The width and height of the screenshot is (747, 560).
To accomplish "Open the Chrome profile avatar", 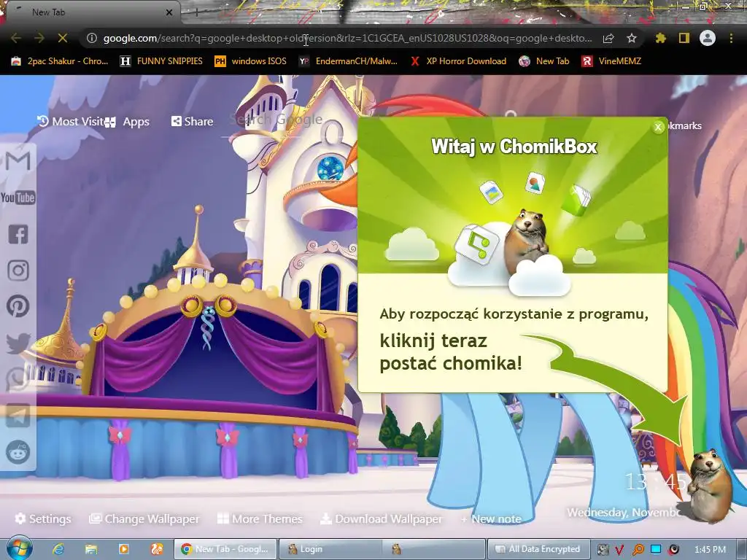I will [708, 38].
